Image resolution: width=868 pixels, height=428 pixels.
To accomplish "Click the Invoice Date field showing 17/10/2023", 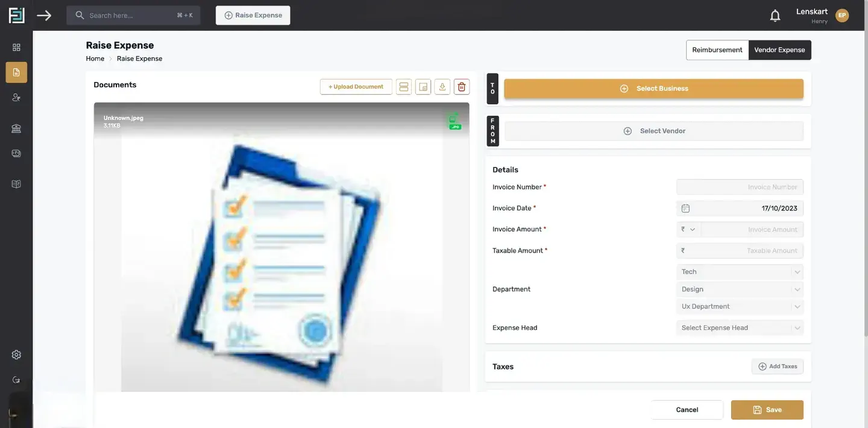I will (x=740, y=209).
